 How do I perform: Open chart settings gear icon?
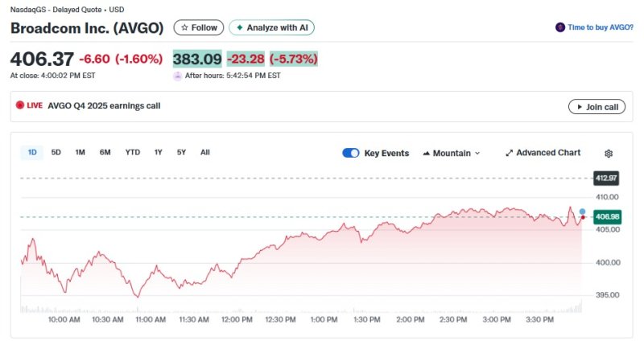tap(609, 154)
